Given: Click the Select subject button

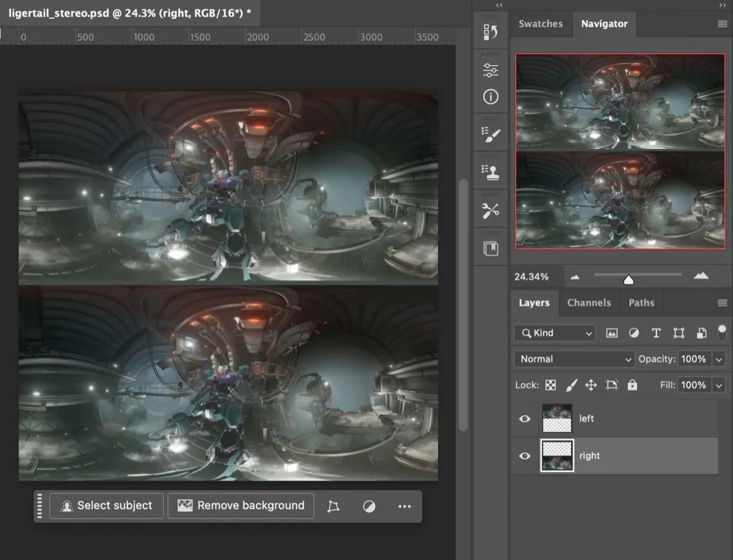Looking at the screenshot, I should click(x=107, y=506).
